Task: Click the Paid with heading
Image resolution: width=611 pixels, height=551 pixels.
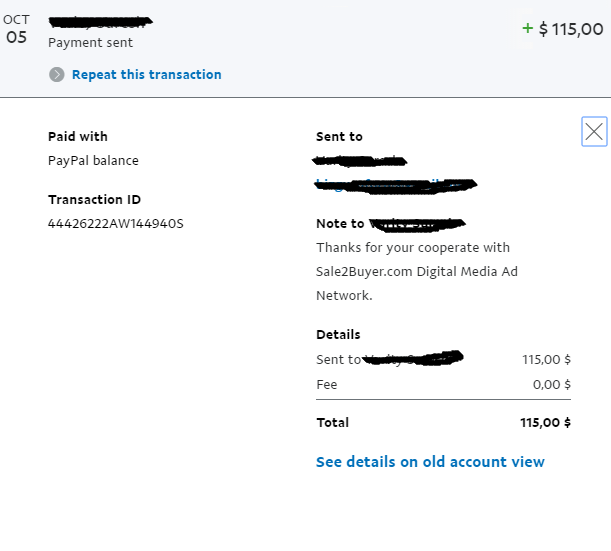Action: (x=78, y=136)
